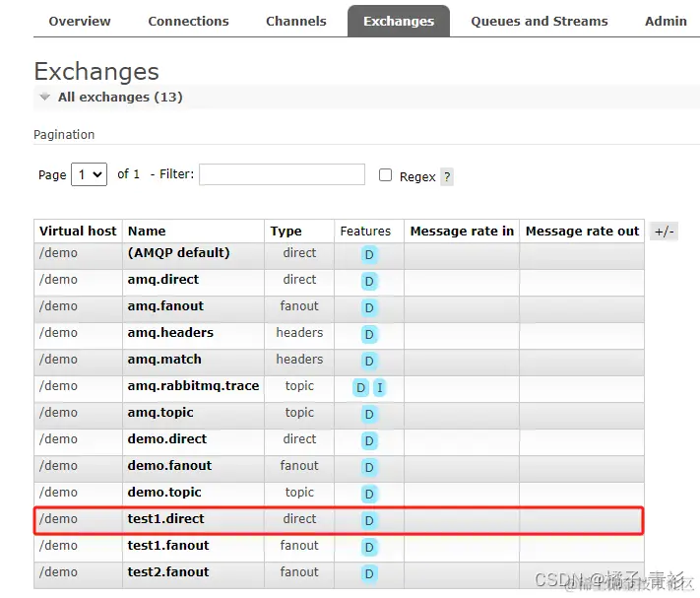700x598 pixels.
Task: Click the Pagination label
Action: (64, 134)
